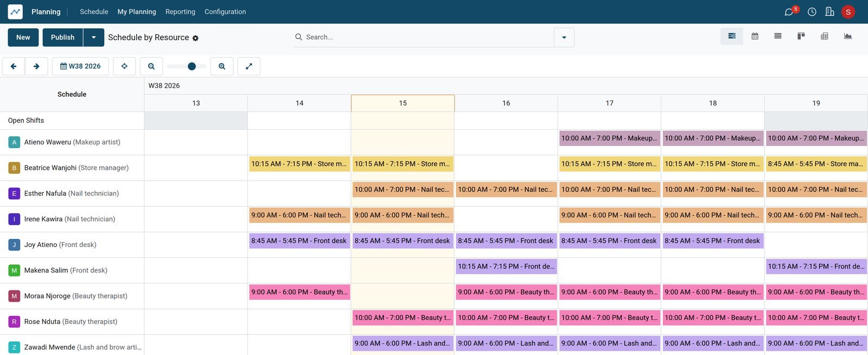This screenshot has height=355, width=868.
Task: Click Beatrice Wanjohi avatar icon
Action: click(14, 168)
